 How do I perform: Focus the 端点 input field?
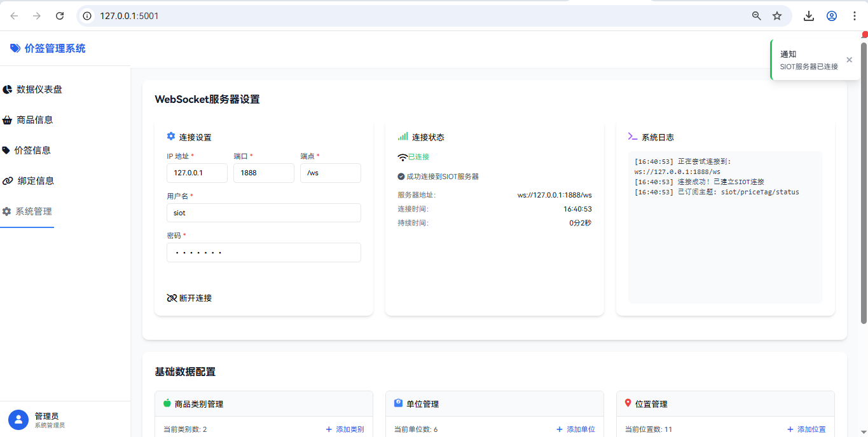(331, 173)
